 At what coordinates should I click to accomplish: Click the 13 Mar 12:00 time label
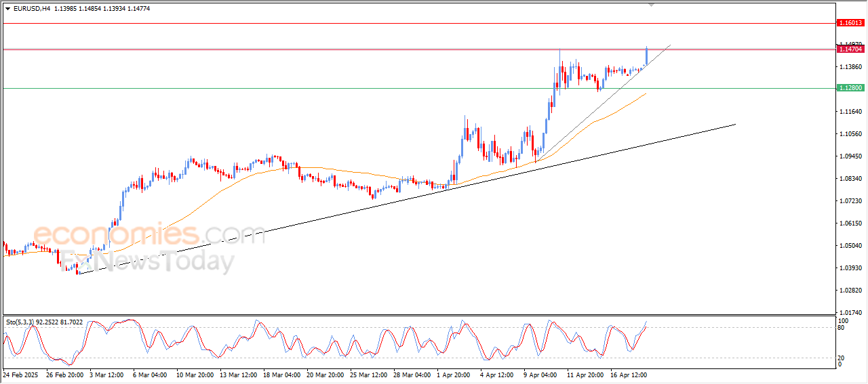239,374
